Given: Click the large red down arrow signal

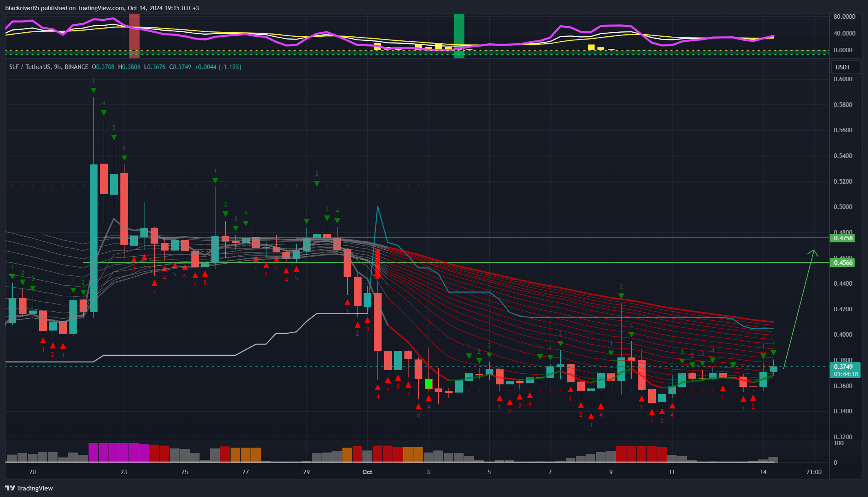Looking at the screenshot, I should point(378,264).
